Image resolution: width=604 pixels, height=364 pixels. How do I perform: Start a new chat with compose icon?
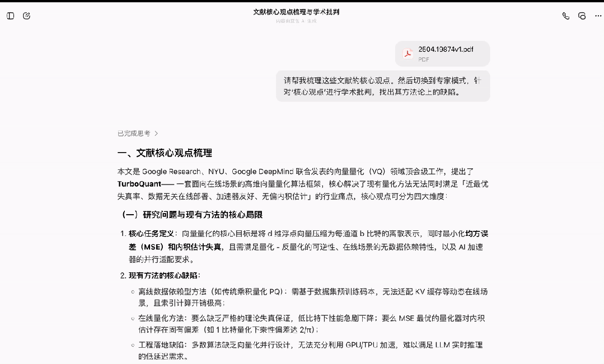[26, 16]
